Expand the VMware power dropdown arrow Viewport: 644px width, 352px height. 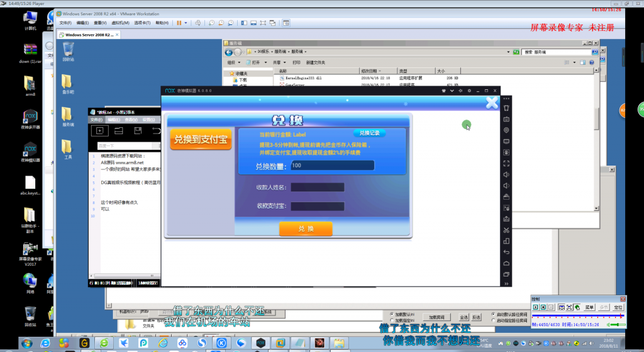point(186,23)
